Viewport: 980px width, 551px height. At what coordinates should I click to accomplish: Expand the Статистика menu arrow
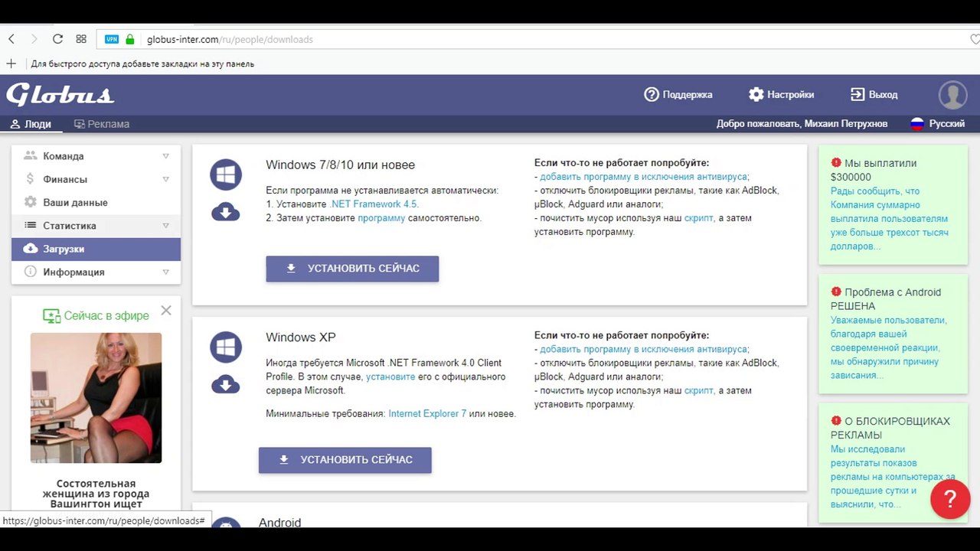click(x=165, y=226)
